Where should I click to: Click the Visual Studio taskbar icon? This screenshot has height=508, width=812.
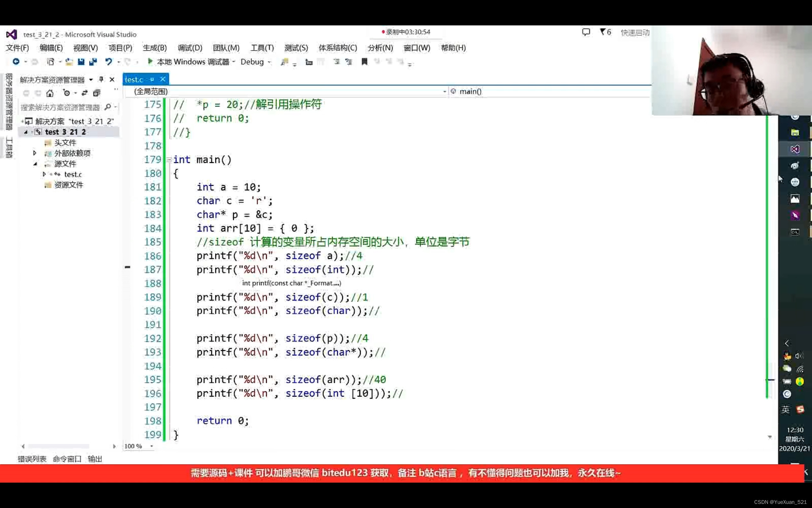click(795, 149)
